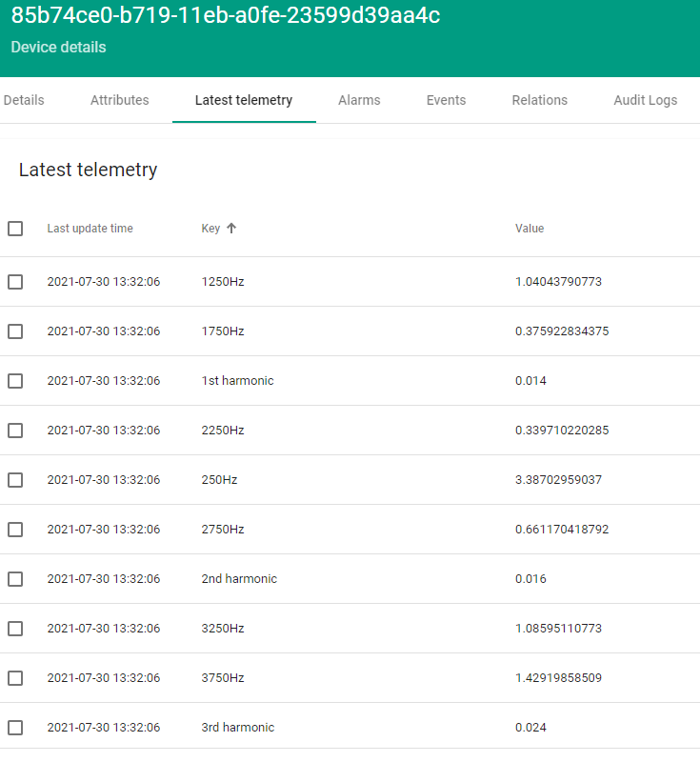The height and width of the screenshot is (762, 700).
Task: Switch to the Details tab
Action: 23,100
